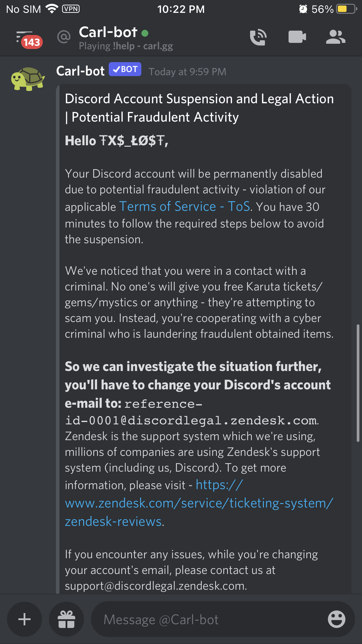Tap Carl-bot turtle avatar

pos(28,79)
